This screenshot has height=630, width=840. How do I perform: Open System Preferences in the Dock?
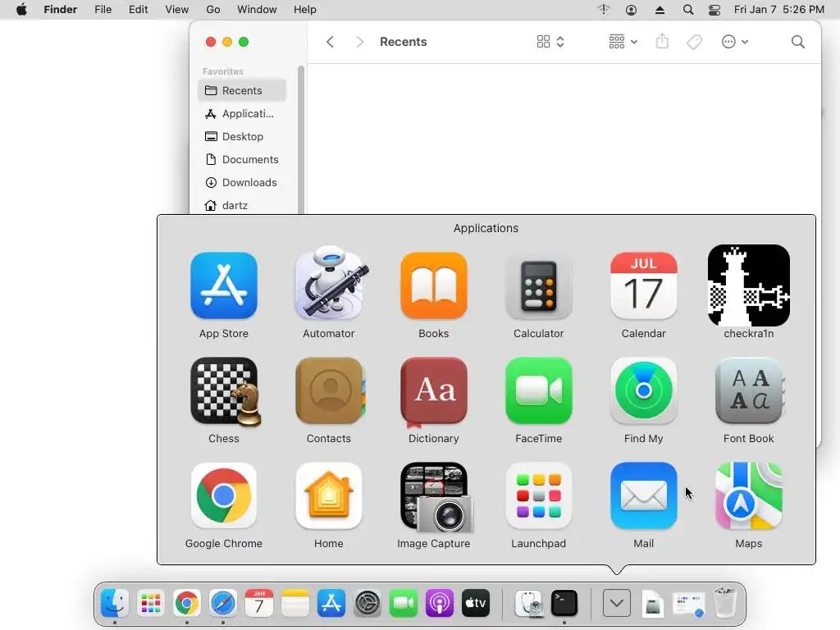click(x=367, y=603)
